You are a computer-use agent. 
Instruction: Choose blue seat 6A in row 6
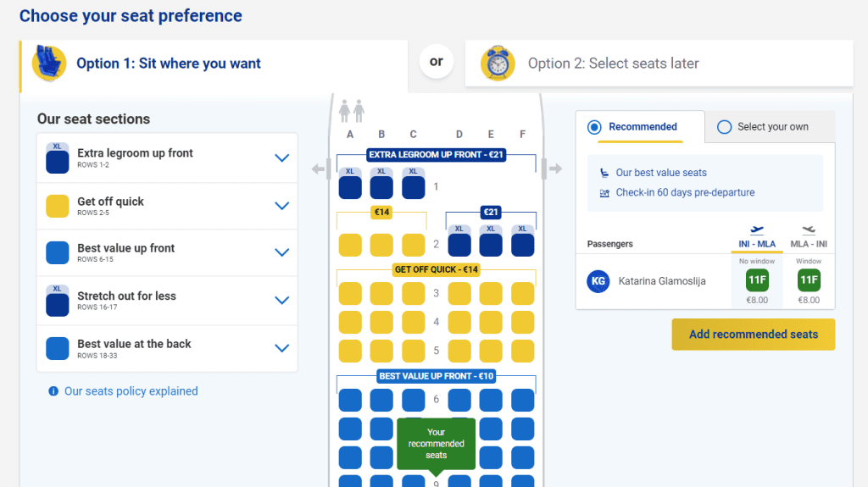pos(350,400)
